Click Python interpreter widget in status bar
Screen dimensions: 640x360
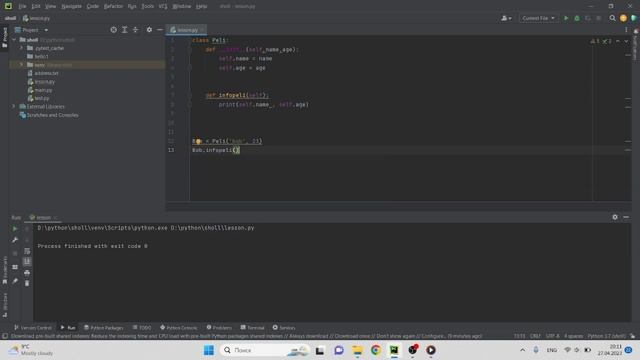(607, 336)
